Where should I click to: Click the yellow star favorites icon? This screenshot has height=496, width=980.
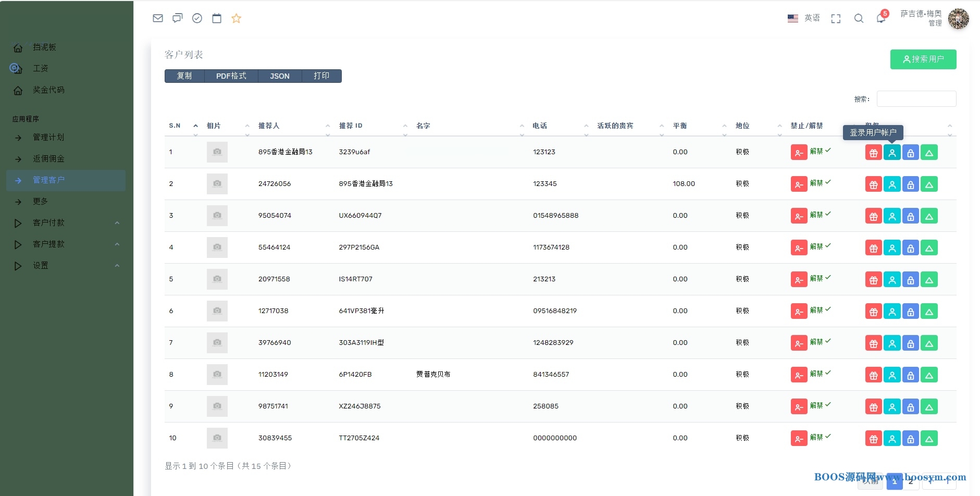click(x=236, y=18)
